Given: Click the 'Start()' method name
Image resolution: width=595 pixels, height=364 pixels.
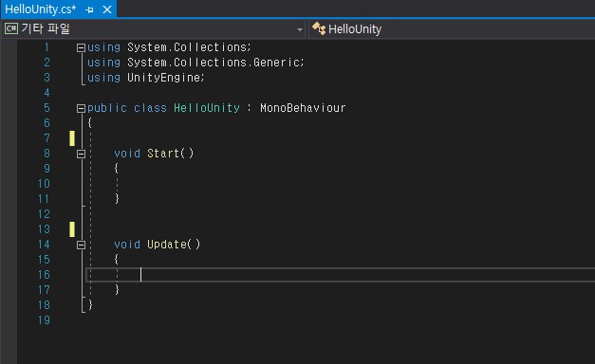Looking at the screenshot, I should pyautogui.click(x=171, y=154).
